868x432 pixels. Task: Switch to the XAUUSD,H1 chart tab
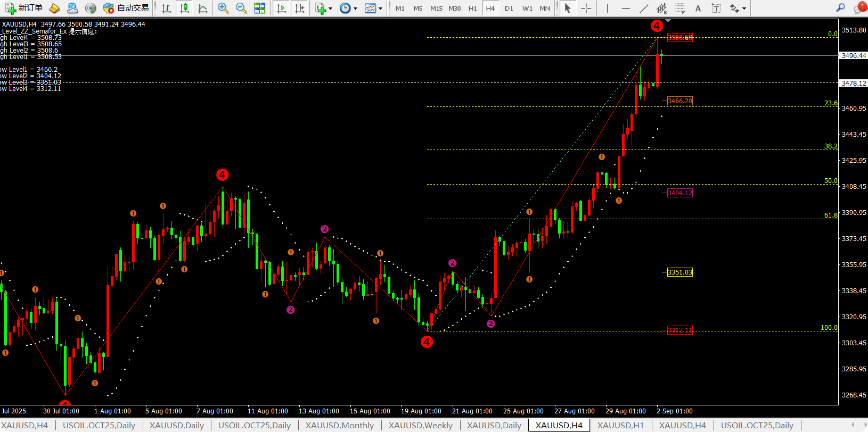[620, 425]
